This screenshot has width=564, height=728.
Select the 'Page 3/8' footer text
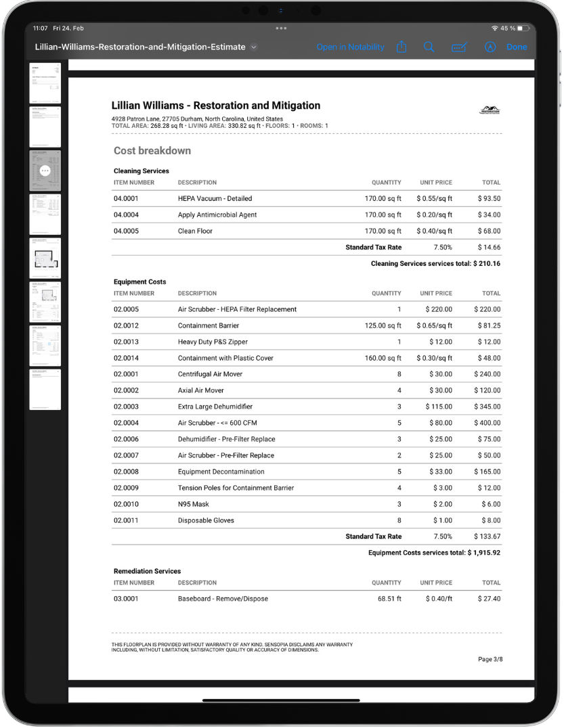tap(490, 659)
